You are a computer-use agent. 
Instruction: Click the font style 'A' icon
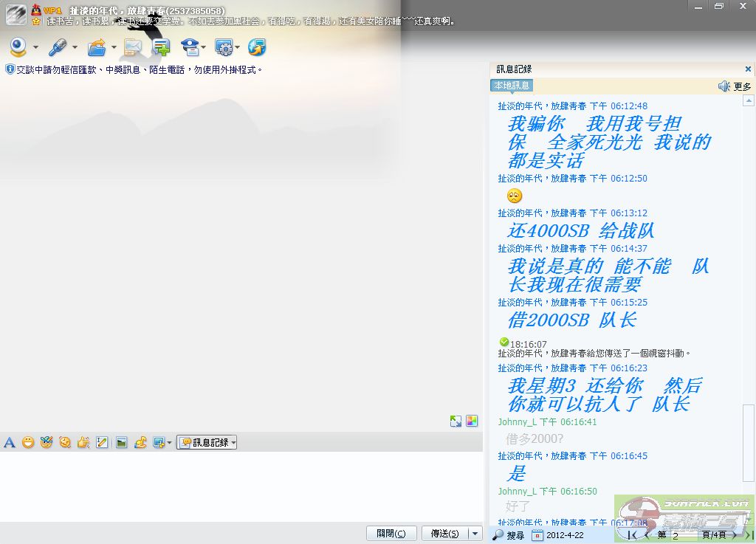click(x=10, y=443)
